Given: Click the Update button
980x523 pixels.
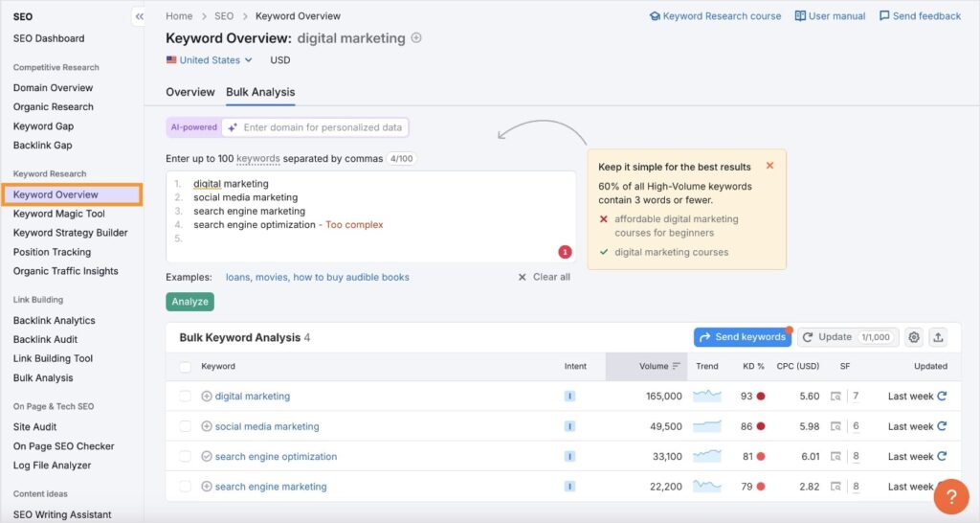Looking at the screenshot, I should (x=848, y=337).
